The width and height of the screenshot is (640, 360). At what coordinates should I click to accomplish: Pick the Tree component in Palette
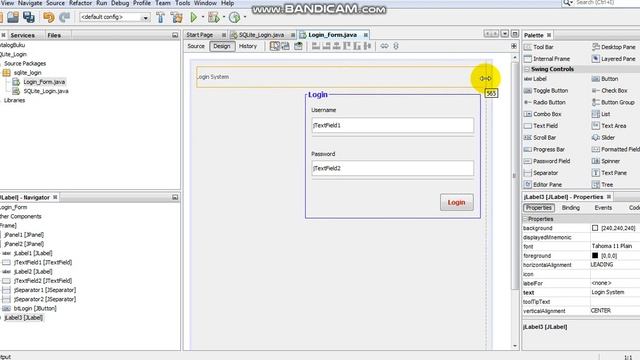(x=602, y=185)
